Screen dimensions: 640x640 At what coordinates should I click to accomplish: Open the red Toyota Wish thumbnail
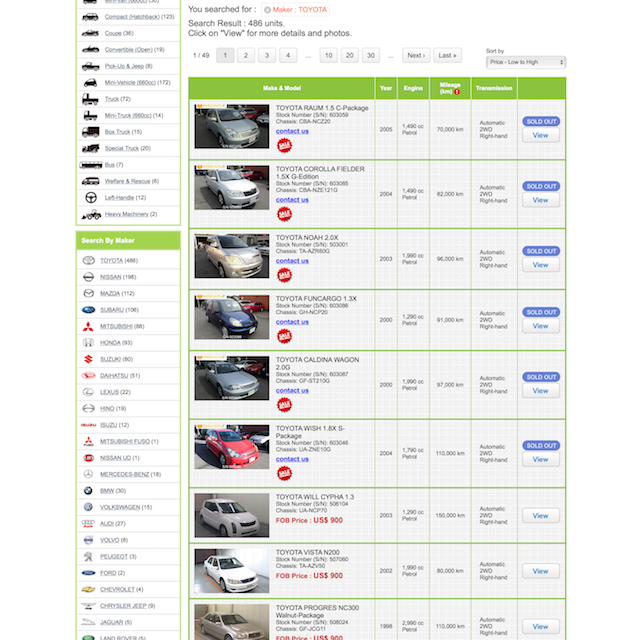[x=232, y=447]
